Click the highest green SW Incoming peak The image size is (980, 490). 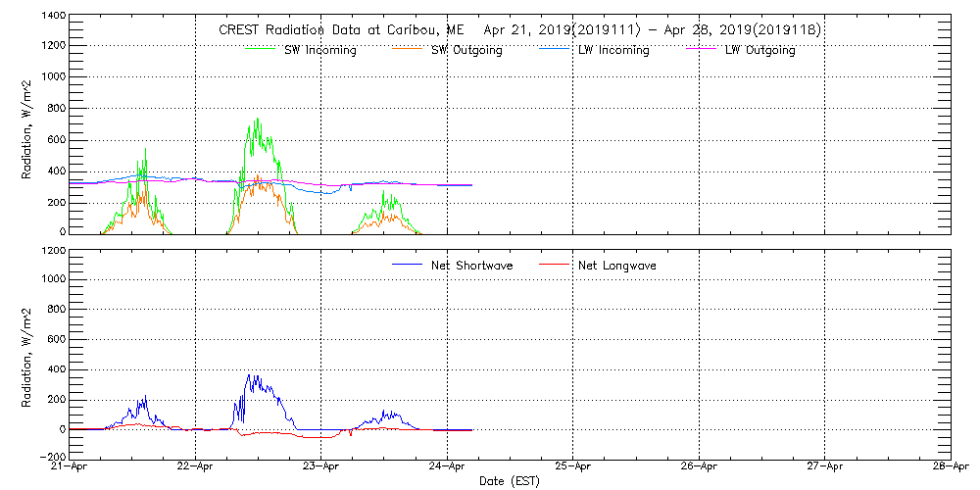coord(257,120)
